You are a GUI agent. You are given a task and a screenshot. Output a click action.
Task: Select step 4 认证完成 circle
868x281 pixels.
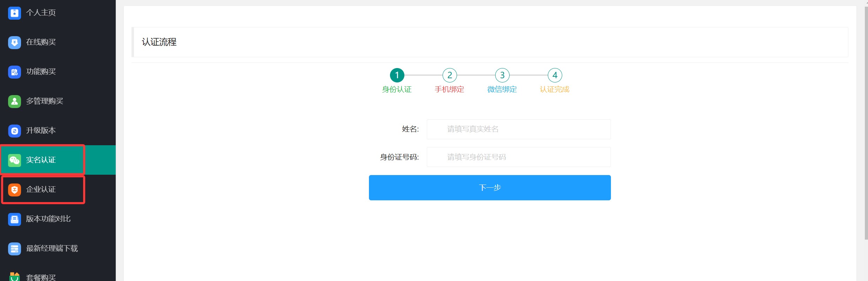coord(555,75)
